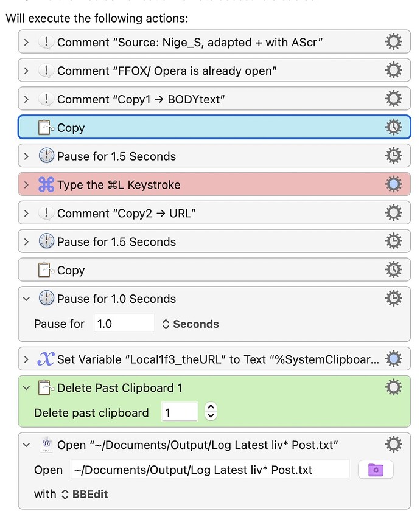Screen dimensions: 420x514
Task: Collapse the Pause for 1.0 Seconds action
Action: click(x=26, y=299)
